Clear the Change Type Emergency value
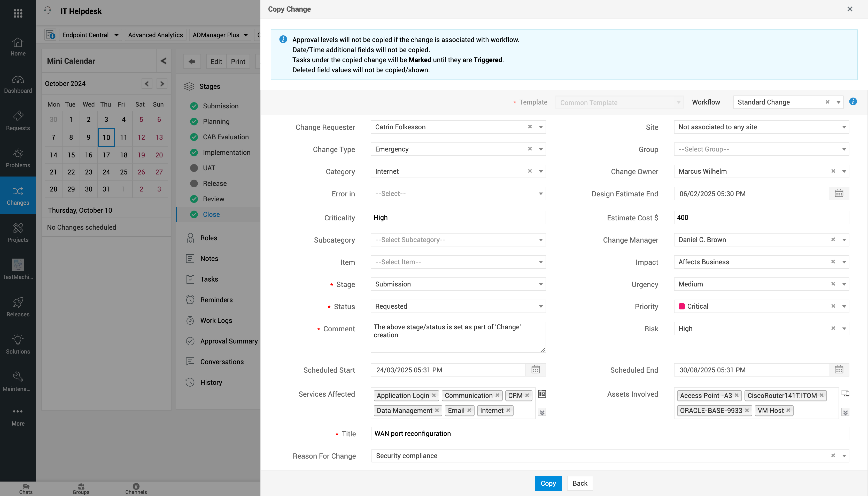 coord(530,149)
